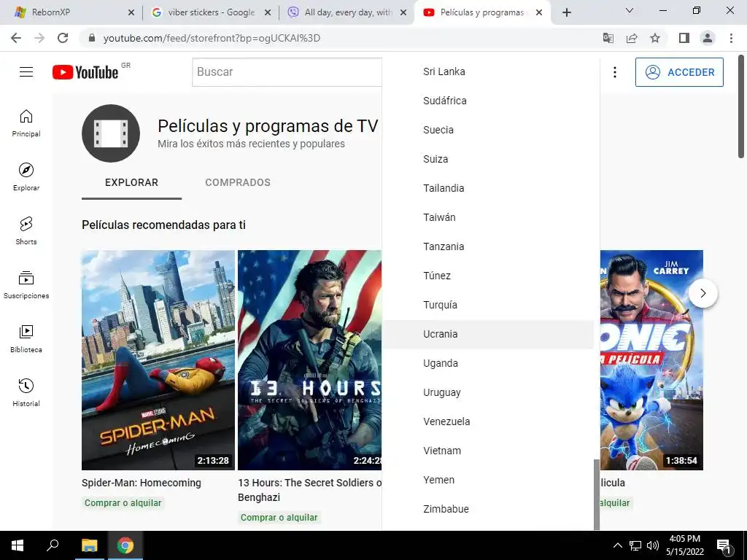This screenshot has height=560, width=747.
Task: Reload the page
Action: (x=63, y=38)
